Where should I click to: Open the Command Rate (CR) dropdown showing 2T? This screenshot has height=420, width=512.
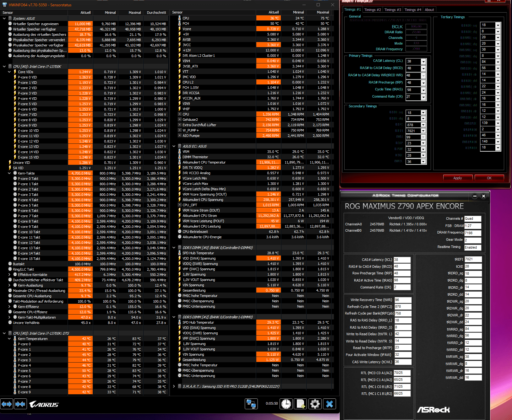[423, 97]
